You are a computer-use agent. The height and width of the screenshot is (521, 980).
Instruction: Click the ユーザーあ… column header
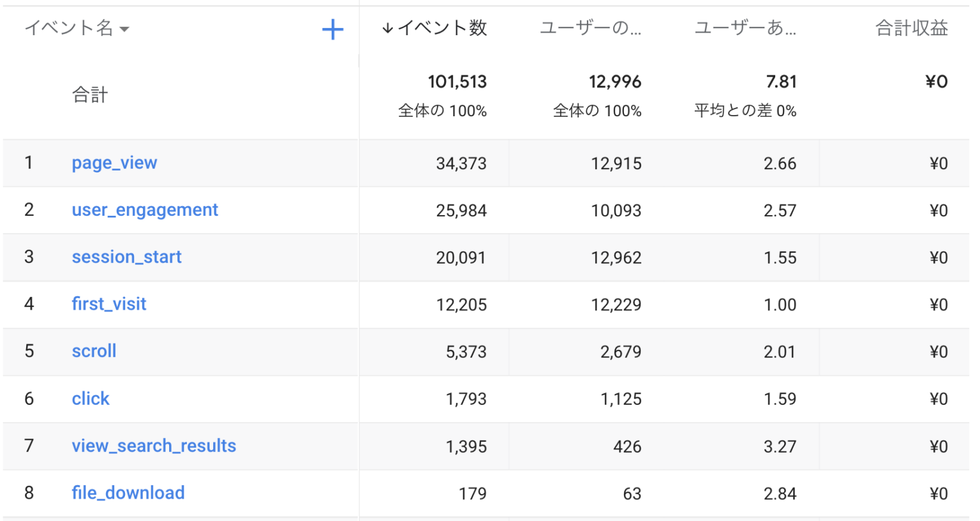(745, 28)
